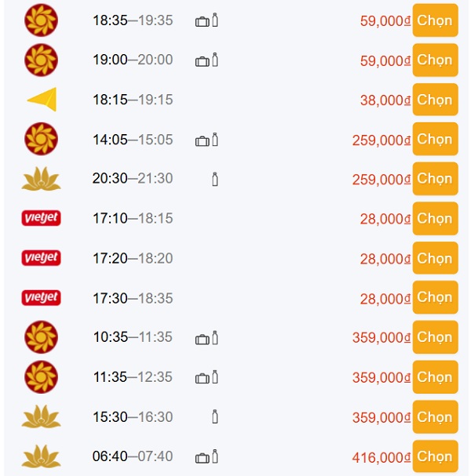Click the Vietjet logo for the 17:10 flight
Screen dimensions: 471x476
[x=41, y=218]
